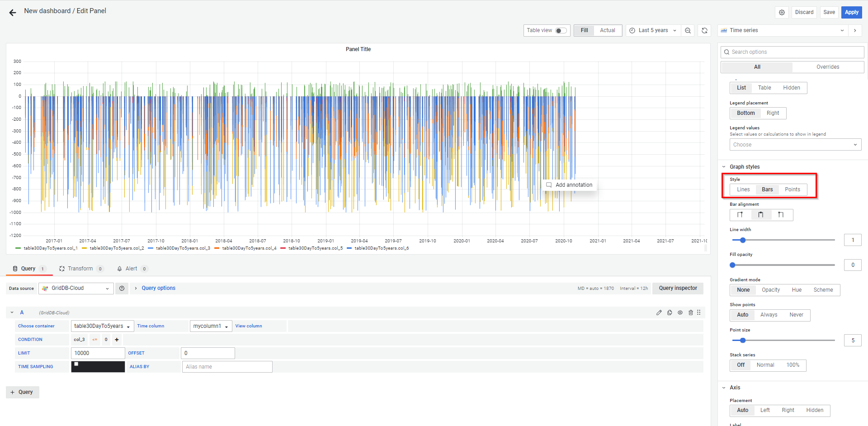
Task: Switch to the Transform tab
Action: (x=80, y=269)
